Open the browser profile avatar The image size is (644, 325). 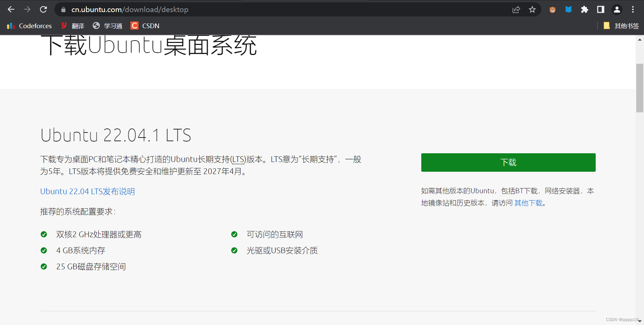point(617,9)
